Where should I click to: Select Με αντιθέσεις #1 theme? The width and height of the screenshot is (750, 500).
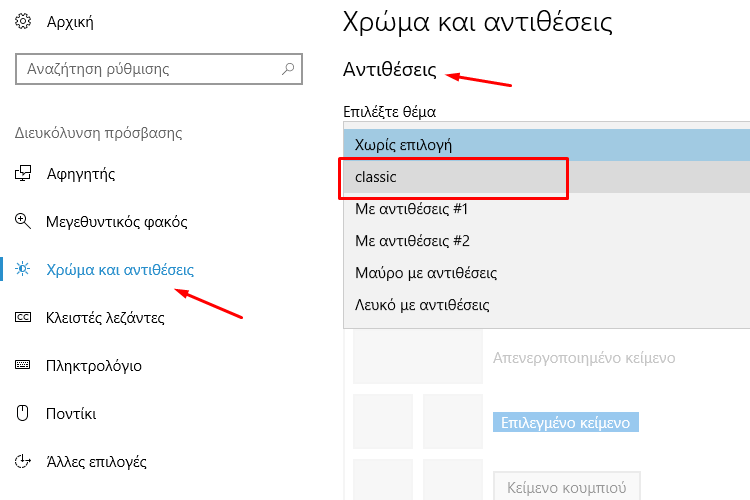[547, 209]
